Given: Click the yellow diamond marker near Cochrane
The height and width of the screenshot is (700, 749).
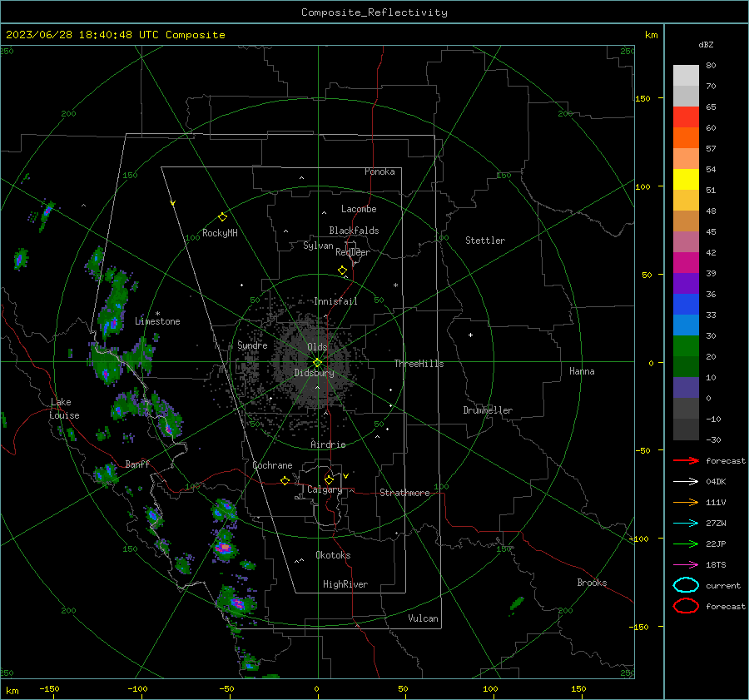Looking at the screenshot, I should coord(285,480).
